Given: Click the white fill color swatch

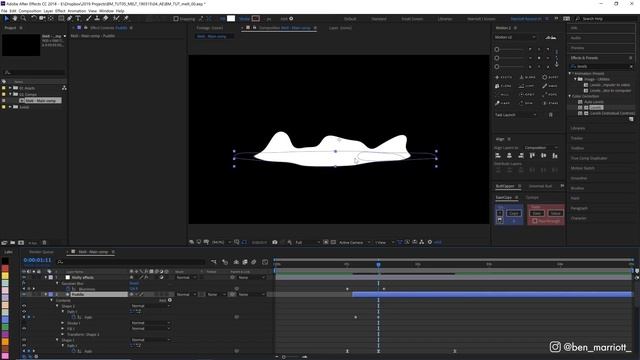Looking at the screenshot, I should (x=231, y=18).
